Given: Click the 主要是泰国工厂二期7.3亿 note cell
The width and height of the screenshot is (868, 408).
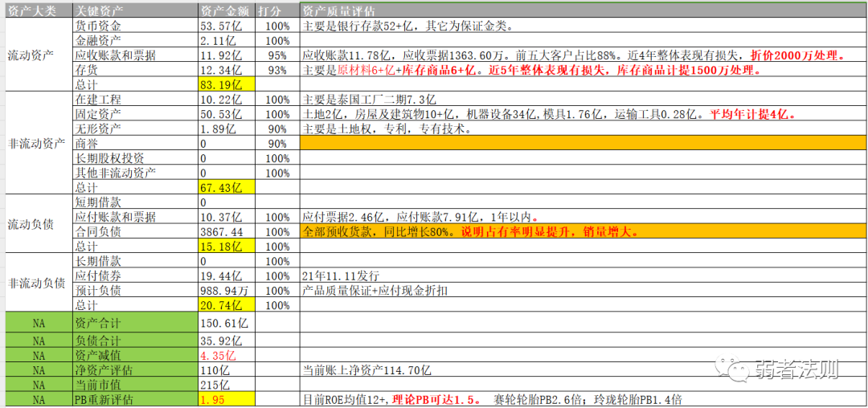Looking at the screenshot, I should point(583,100).
